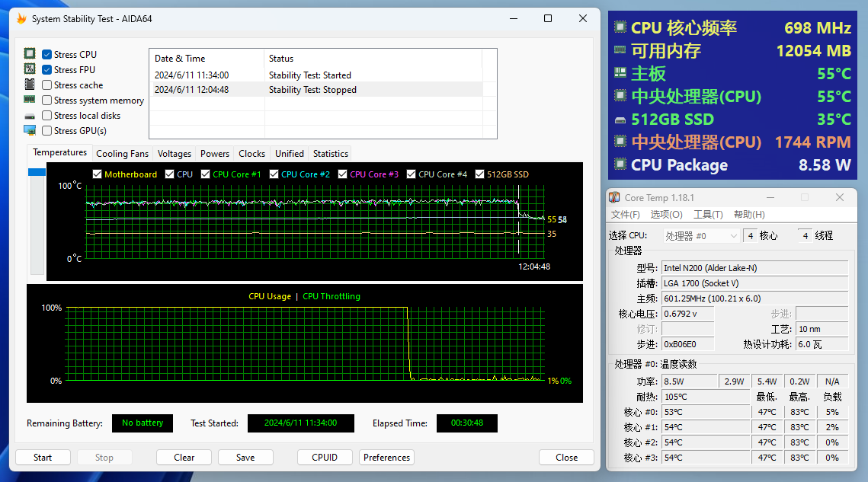Click the RAM module icon beside Stress system memory

pyautogui.click(x=30, y=99)
